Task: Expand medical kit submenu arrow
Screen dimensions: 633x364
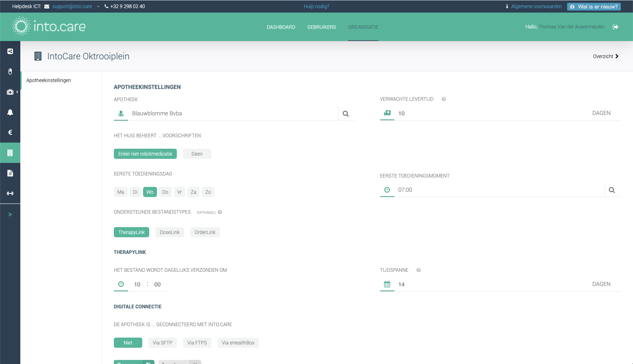Action: [17, 92]
